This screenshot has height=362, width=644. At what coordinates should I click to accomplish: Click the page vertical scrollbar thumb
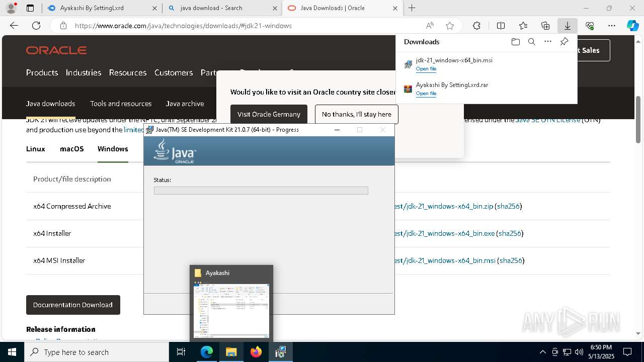[x=638, y=120]
